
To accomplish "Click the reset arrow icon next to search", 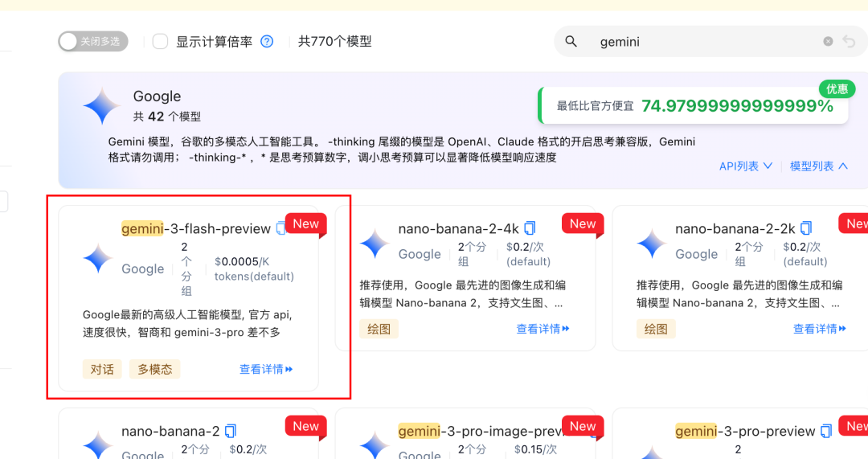I will [x=850, y=42].
